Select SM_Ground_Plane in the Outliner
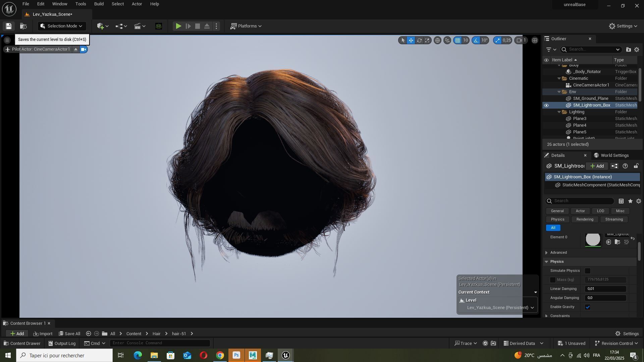The width and height of the screenshot is (644, 362). point(591,99)
